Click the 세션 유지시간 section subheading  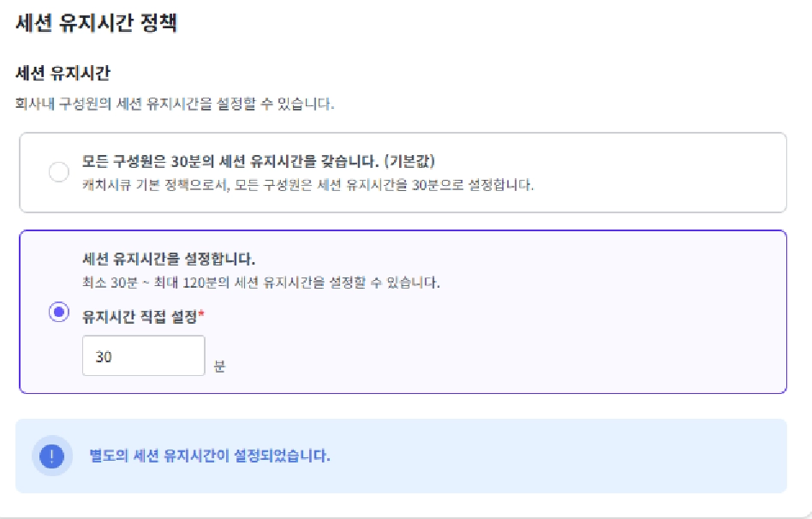click(63, 73)
